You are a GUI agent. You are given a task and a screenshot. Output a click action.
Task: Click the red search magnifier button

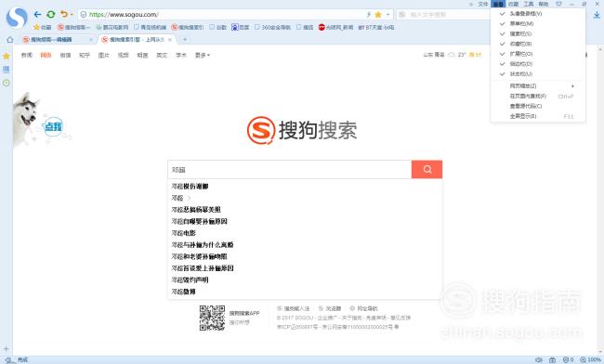tap(427, 169)
